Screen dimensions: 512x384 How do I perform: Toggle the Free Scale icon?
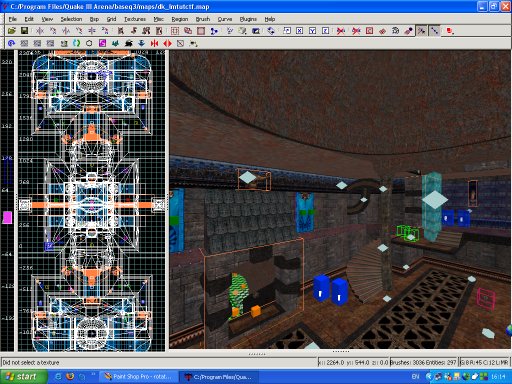point(287,31)
